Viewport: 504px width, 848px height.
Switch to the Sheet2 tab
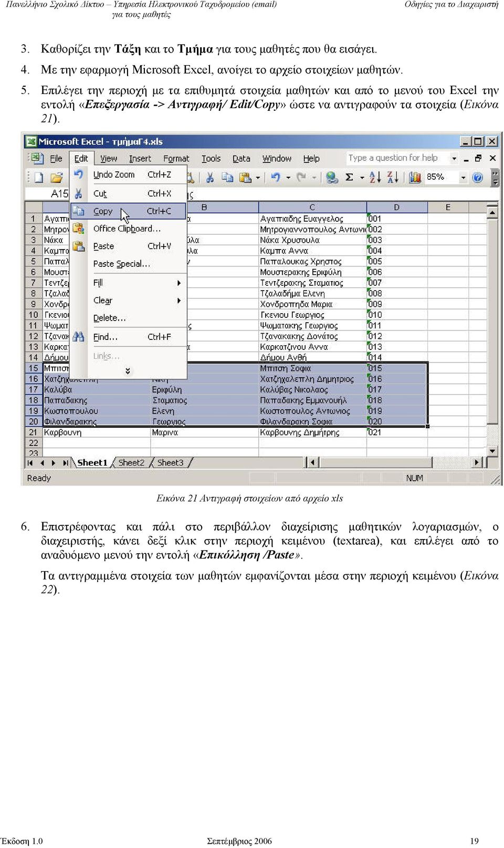tap(131, 463)
